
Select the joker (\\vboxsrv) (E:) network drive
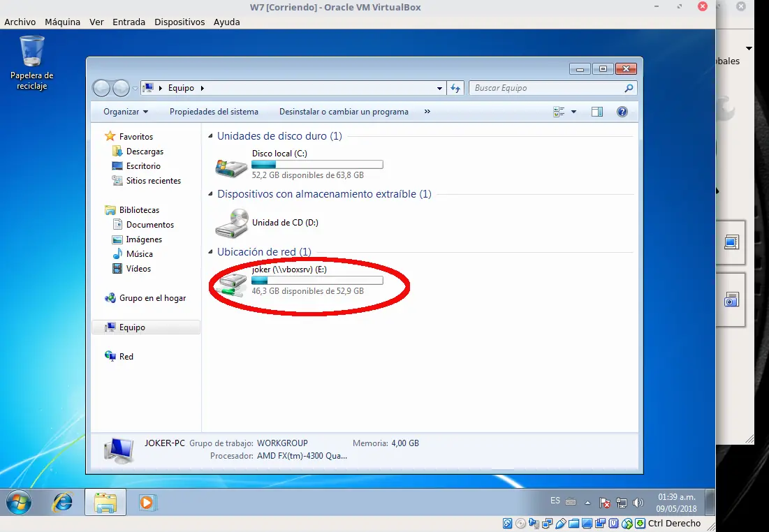(299, 281)
